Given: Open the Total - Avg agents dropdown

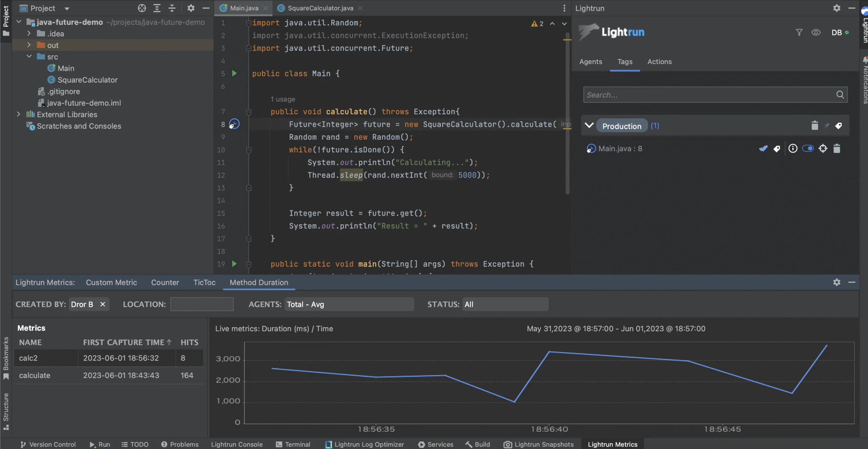Looking at the screenshot, I should tap(349, 304).
